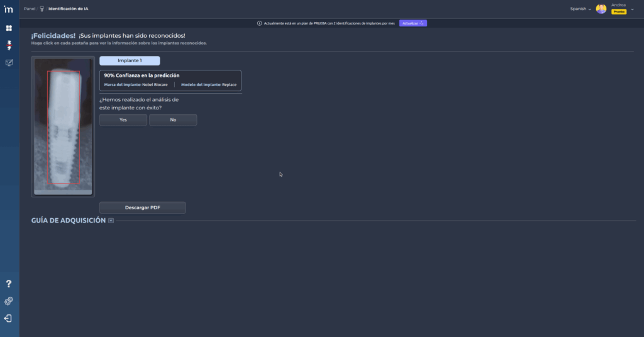The image size is (644, 337).
Task: Open help via the question mark icon
Action: point(9,284)
